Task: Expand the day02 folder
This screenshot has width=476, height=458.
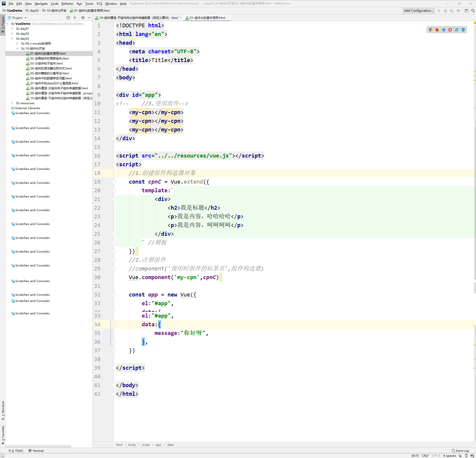Action: tap(12, 34)
